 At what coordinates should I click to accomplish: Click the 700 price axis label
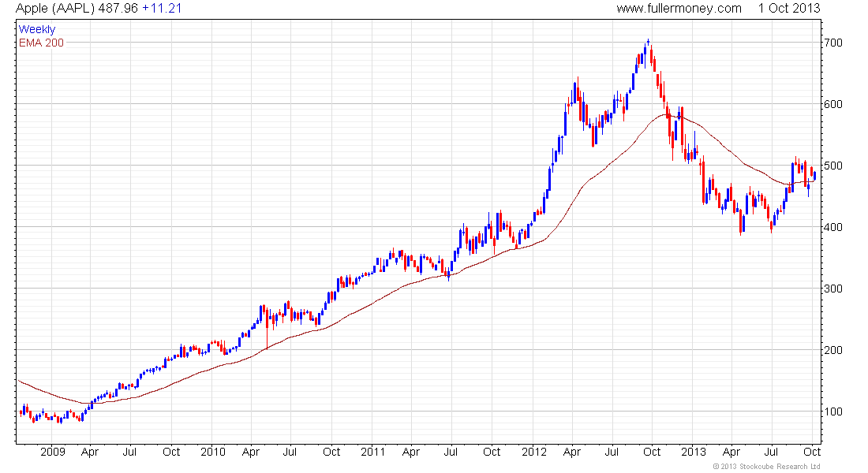pos(833,43)
